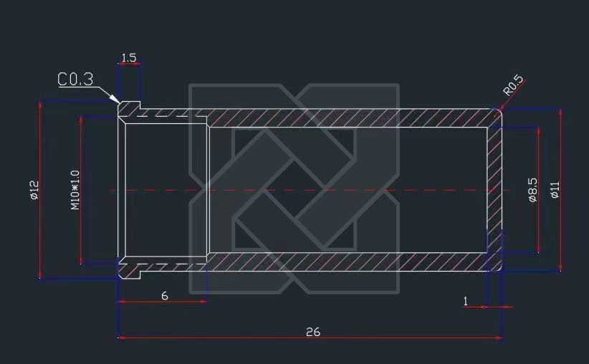The height and width of the screenshot is (364, 589).
Task: Click the ø12 diameter dimension text
Action: coord(34,190)
